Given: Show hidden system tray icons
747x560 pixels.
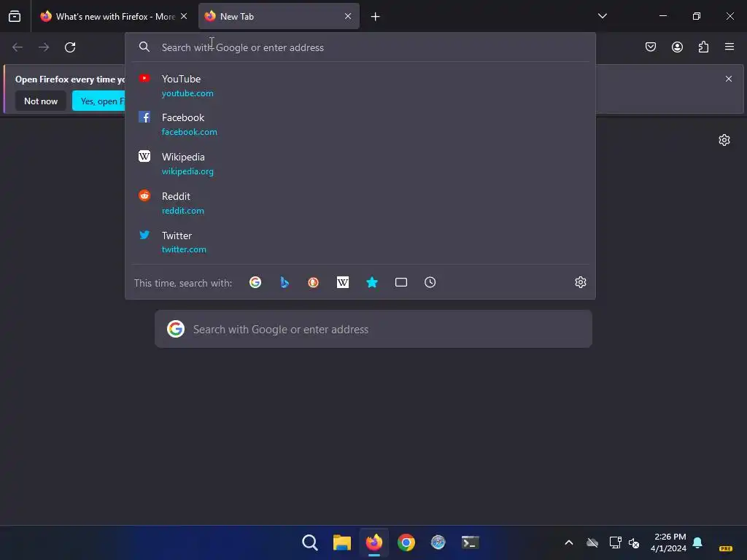Looking at the screenshot, I should (569, 542).
